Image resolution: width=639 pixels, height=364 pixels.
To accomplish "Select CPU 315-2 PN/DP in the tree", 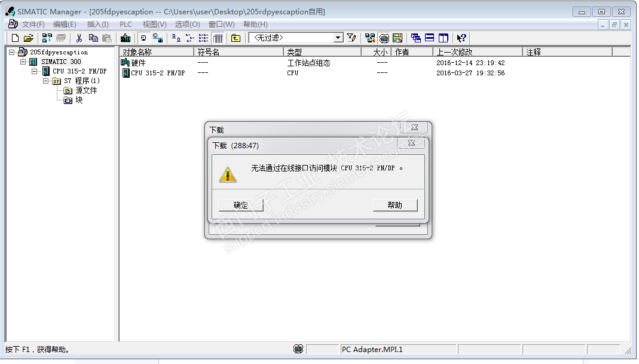I will coord(80,71).
